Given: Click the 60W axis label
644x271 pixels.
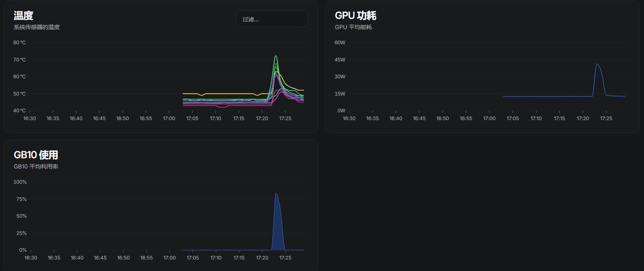Looking at the screenshot, I should point(340,43).
